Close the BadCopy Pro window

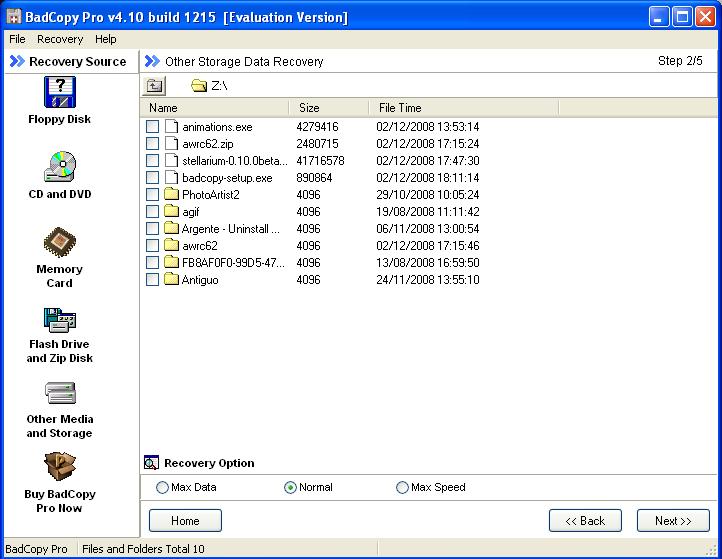click(705, 17)
